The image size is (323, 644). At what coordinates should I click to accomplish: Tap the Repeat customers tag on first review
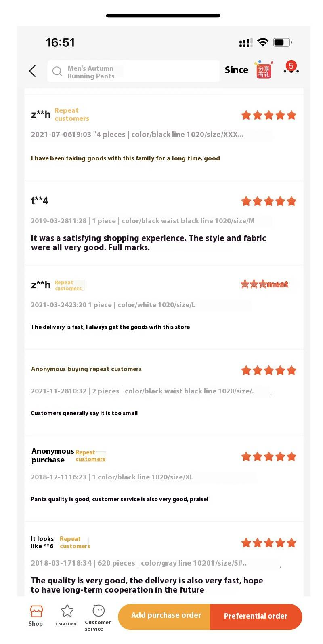click(x=71, y=114)
